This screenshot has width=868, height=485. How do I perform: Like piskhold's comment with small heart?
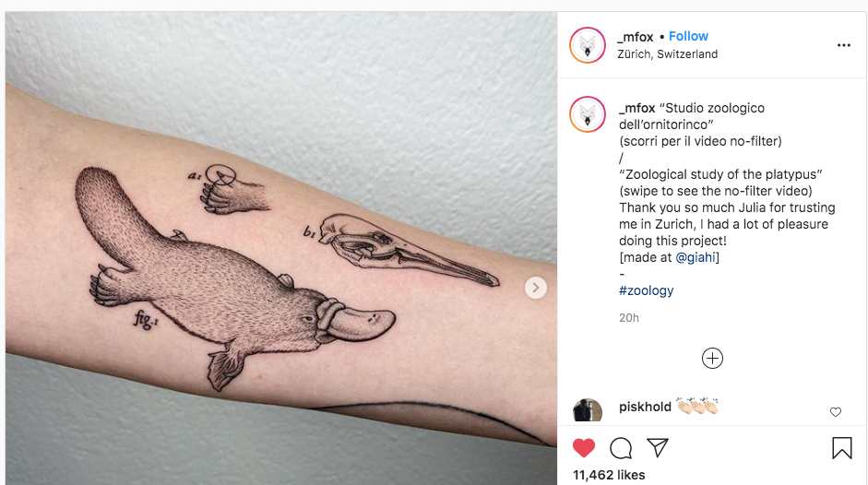click(836, 411)
